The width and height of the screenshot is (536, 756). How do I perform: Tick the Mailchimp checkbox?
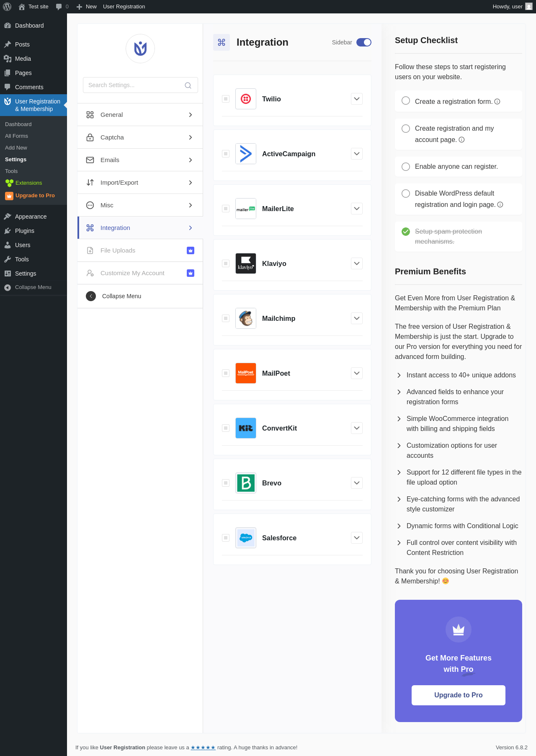coord(226,318)
